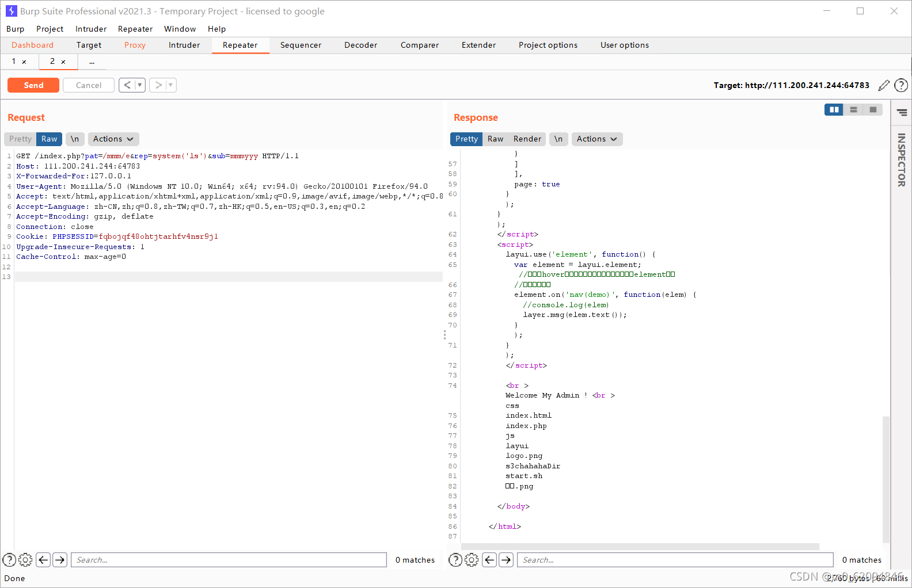Open request Actions dropdown
Screen dimensions: 912x588
(113, 139)
